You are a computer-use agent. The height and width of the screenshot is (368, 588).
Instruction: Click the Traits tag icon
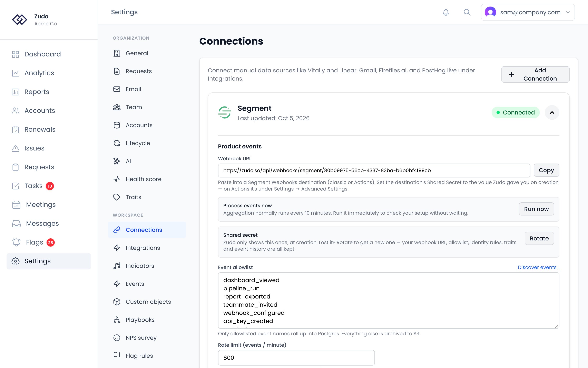[x=117, y=197]
